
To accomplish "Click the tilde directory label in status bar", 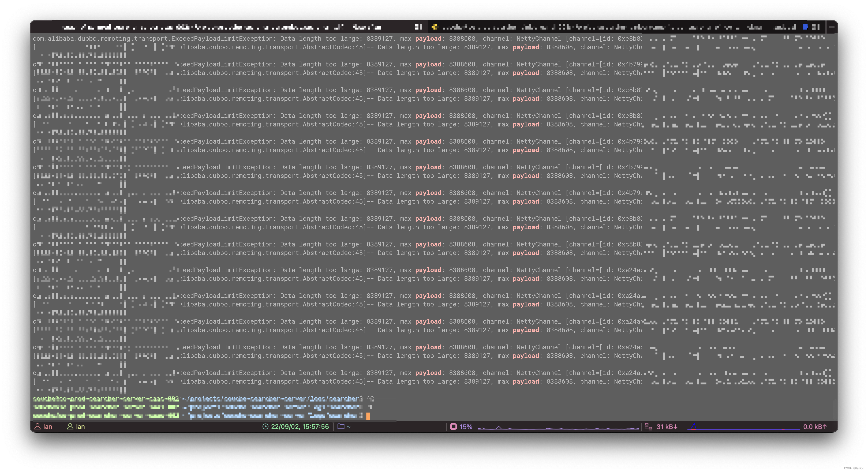I will (x=349, y=426).
